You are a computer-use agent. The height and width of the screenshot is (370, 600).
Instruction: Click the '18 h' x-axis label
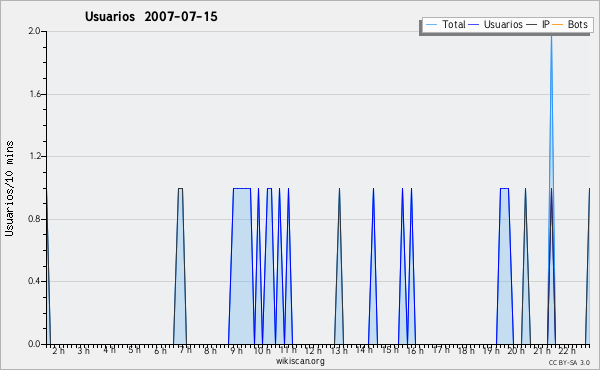466,351
